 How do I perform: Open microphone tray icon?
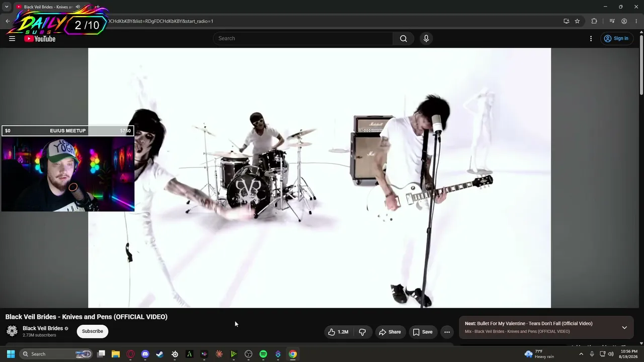coord(592,354)
